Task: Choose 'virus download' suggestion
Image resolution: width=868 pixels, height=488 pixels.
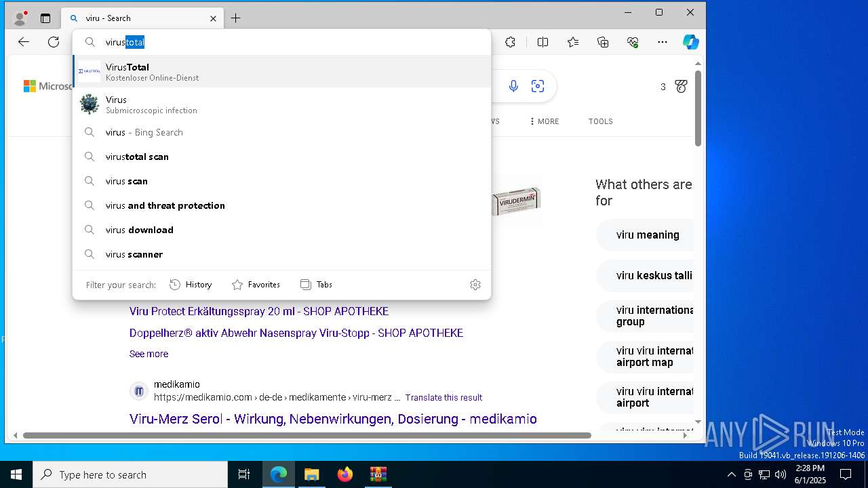Action: (281, 230)
